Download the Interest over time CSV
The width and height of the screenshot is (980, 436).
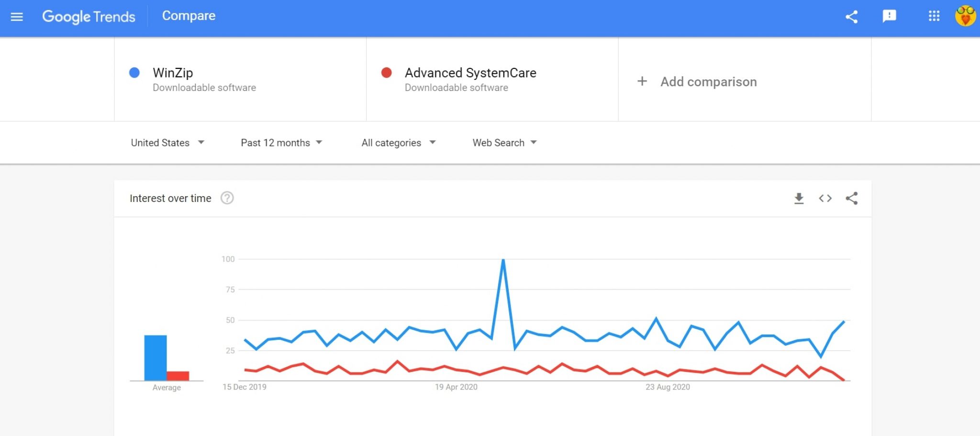[x=799, y=198]
